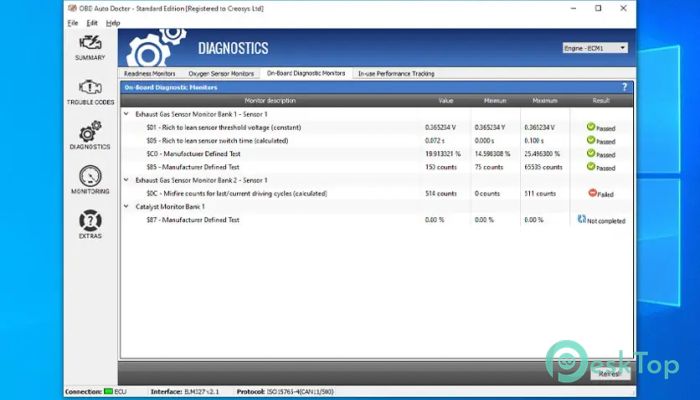
Task: Click the Interface ELM327 status text
Action: tap(185, 392)
